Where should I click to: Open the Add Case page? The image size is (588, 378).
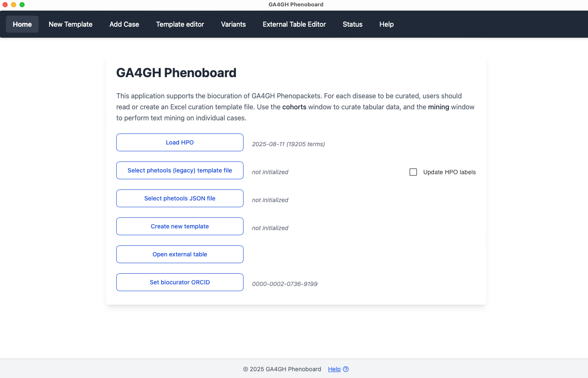124,24
